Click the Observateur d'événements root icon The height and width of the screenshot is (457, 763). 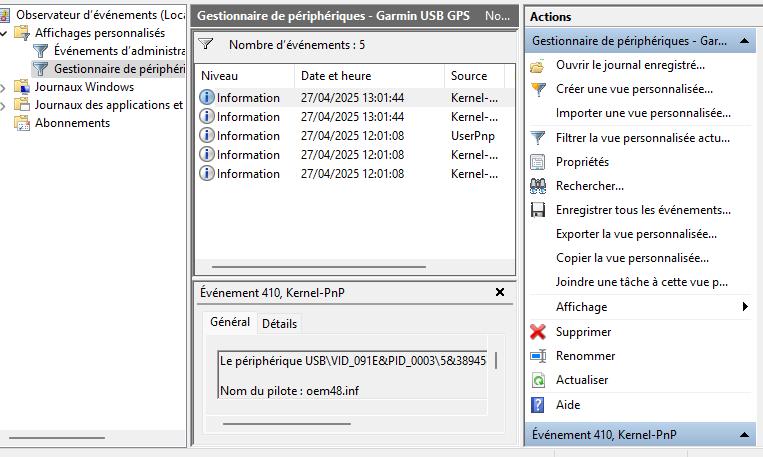pos(4,15)
